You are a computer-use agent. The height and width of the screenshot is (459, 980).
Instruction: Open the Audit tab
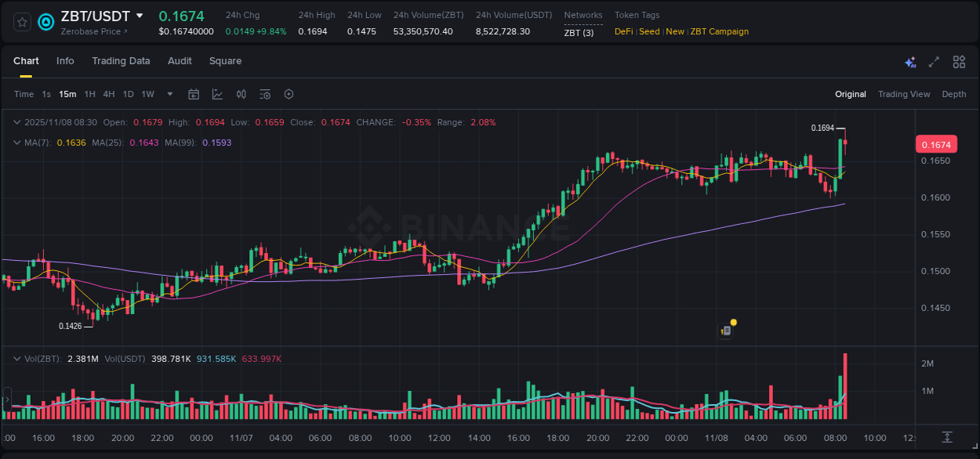pos(180,61)
